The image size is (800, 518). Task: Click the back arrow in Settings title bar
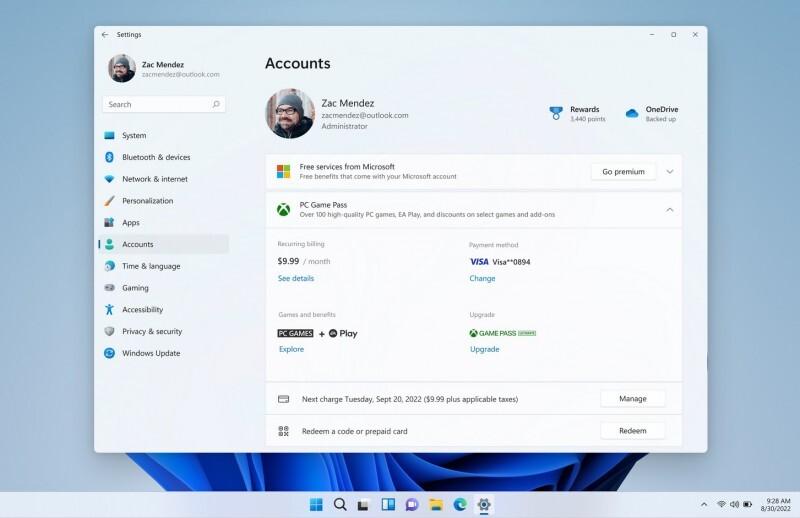[x=105, y=35]
